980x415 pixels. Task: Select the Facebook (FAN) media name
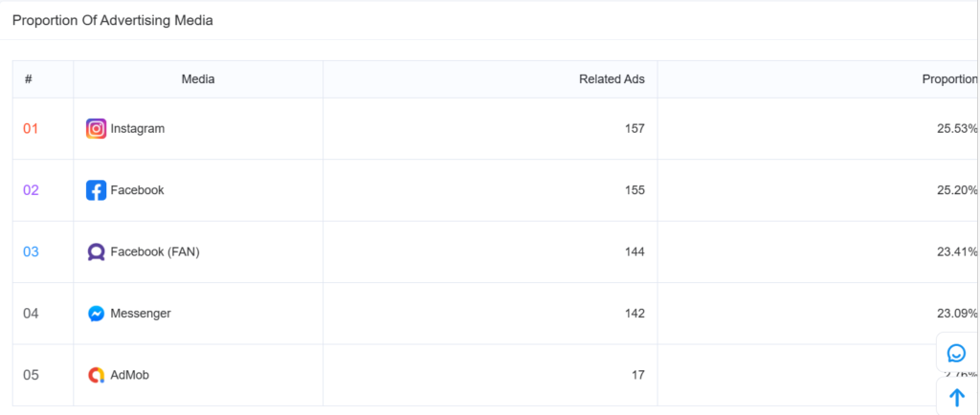[x=155, y=251]
